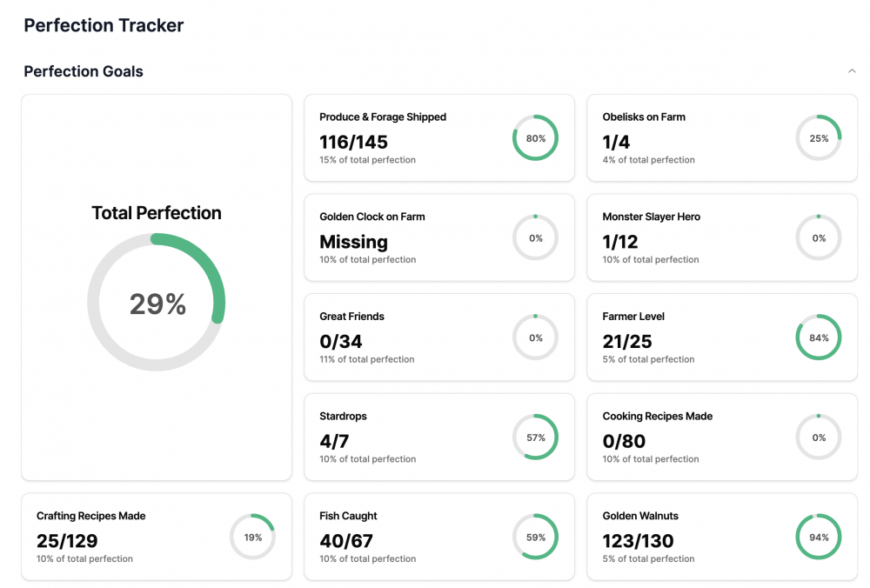The width and height of the screenshot is (870, 588).
Task: Click the Fish Caught 59% progress ring
Action: click(535, 537)
